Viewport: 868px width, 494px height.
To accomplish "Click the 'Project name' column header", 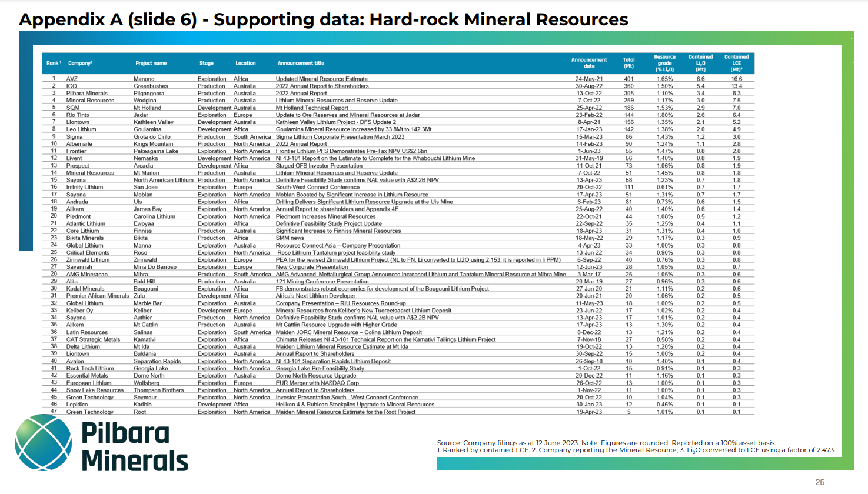I will (151, 63).
